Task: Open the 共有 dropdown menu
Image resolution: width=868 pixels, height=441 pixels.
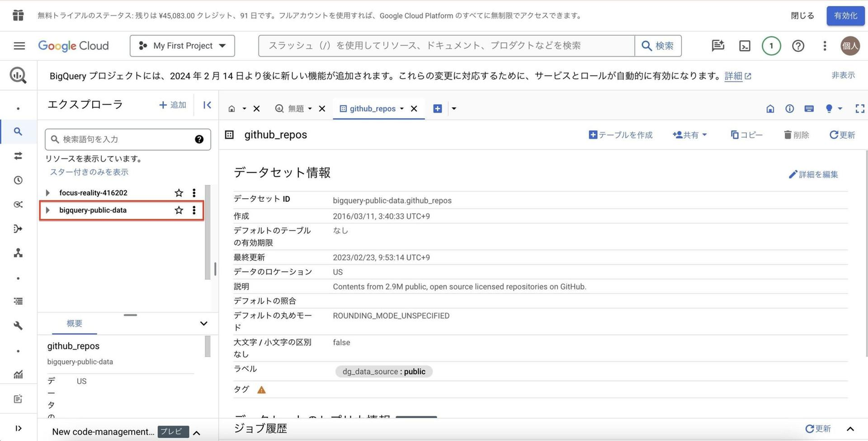Action: click(x=690, y=135)
